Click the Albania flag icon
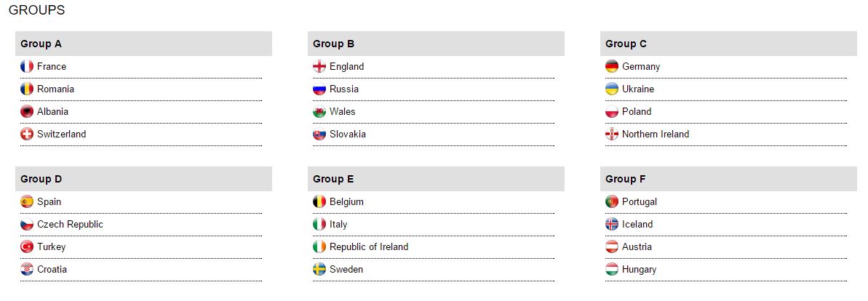Viewport: 868px width, 301px height. (27, 112)
